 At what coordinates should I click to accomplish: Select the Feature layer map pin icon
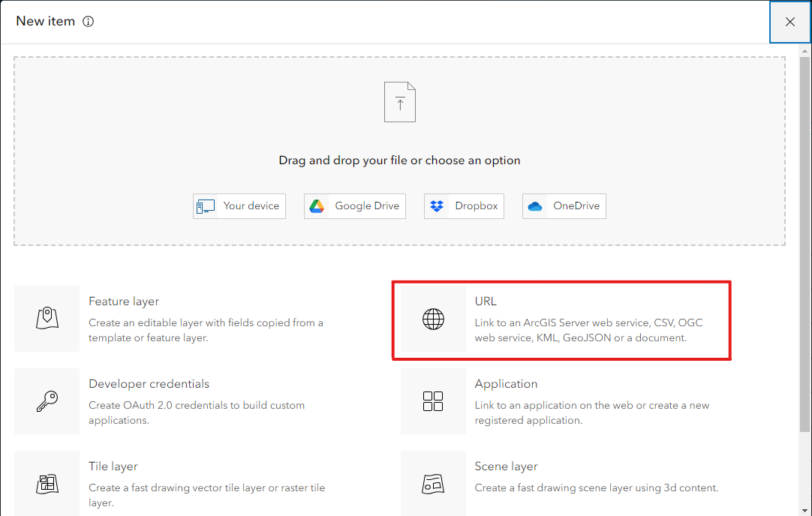(x=47, y=318)
